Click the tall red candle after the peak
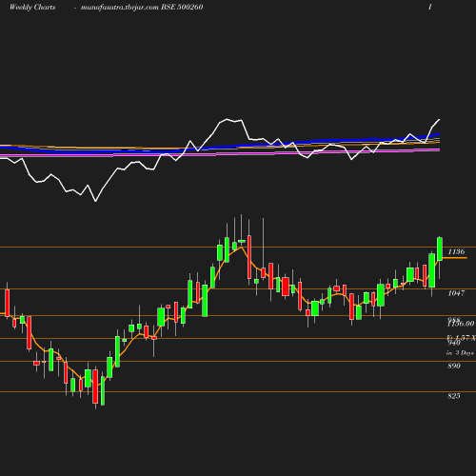The image size is (476, 476). (x=249, y=257)
